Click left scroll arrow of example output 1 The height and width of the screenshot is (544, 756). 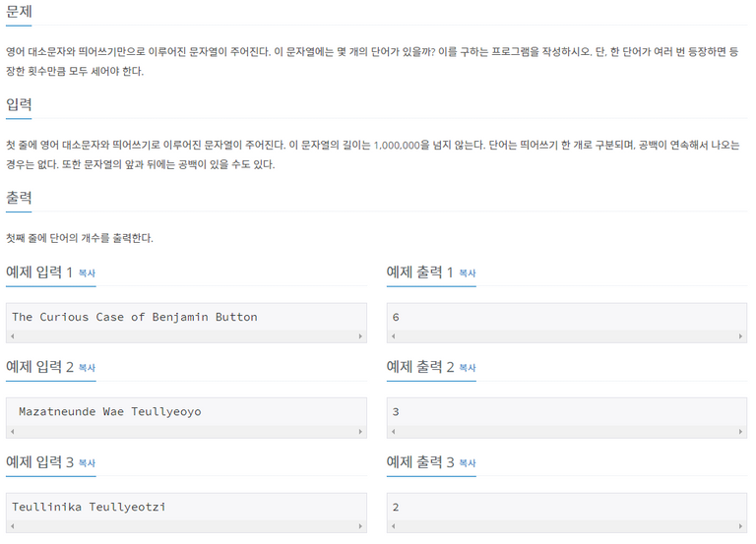point(394,336)
